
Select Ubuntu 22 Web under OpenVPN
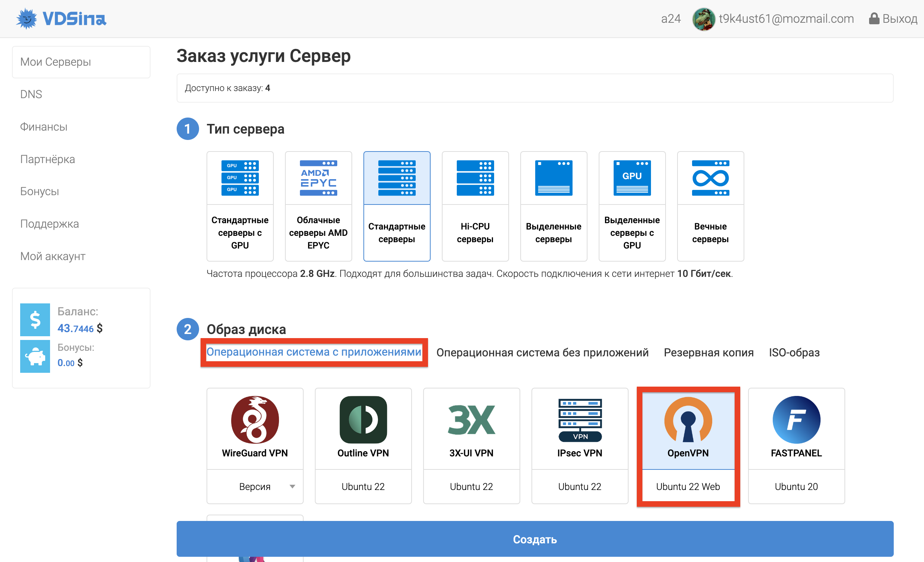[x=688, y=486]
